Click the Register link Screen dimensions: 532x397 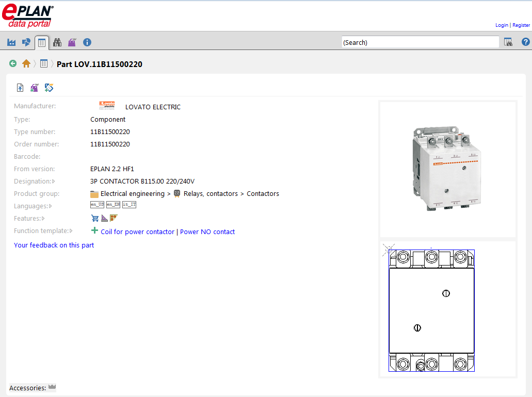(521, 25)
